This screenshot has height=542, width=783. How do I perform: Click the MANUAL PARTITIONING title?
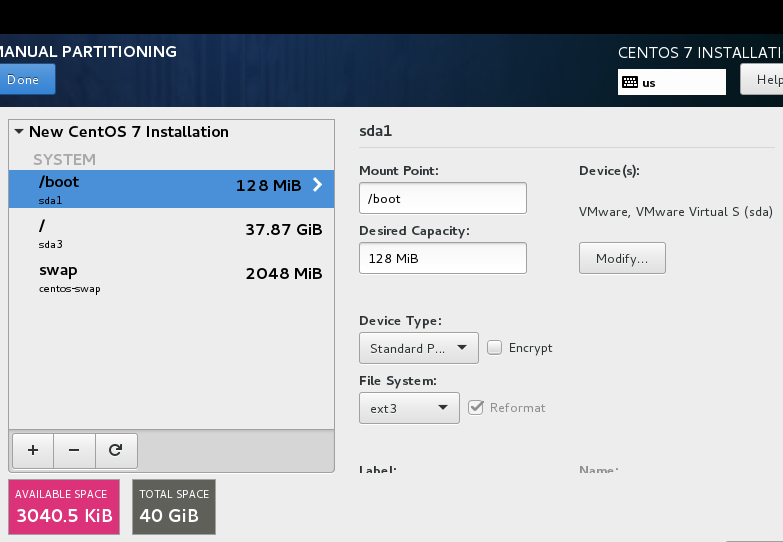(x=88, y=51)
